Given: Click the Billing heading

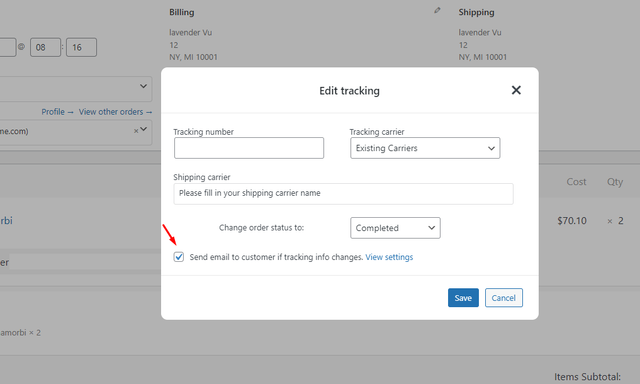Looking at the screenshot, I should click(182, 12).
